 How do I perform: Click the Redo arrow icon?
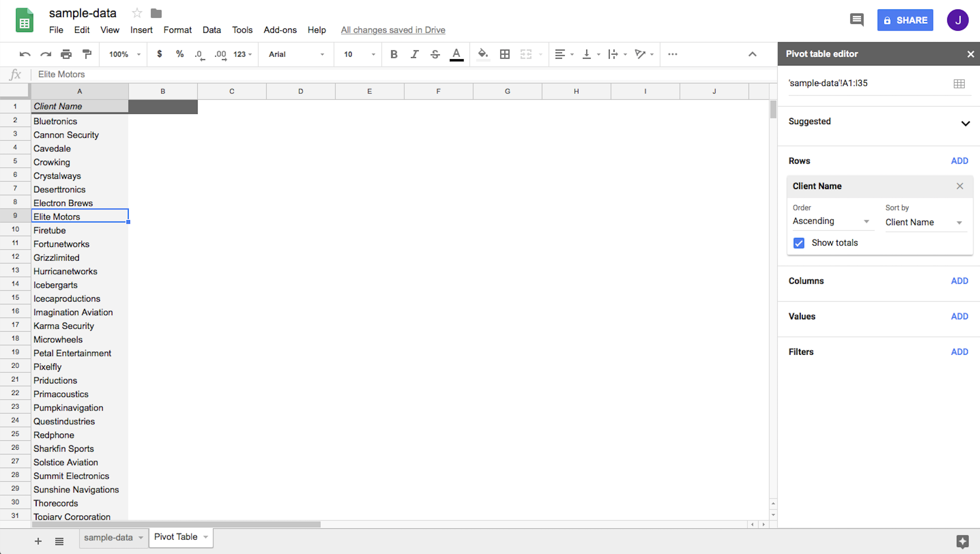[45, 54]
